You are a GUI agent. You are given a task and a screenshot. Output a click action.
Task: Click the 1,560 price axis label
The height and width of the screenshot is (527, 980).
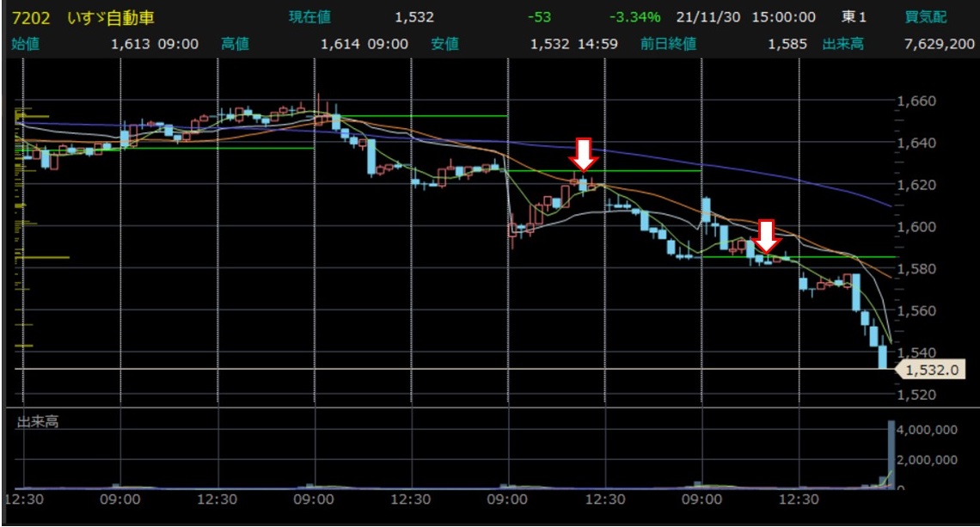tap(916, 310)
